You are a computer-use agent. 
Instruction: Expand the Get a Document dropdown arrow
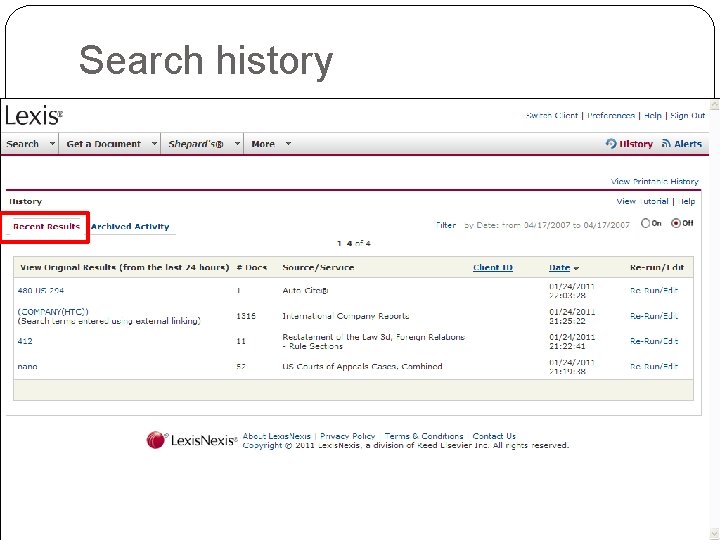154,144
